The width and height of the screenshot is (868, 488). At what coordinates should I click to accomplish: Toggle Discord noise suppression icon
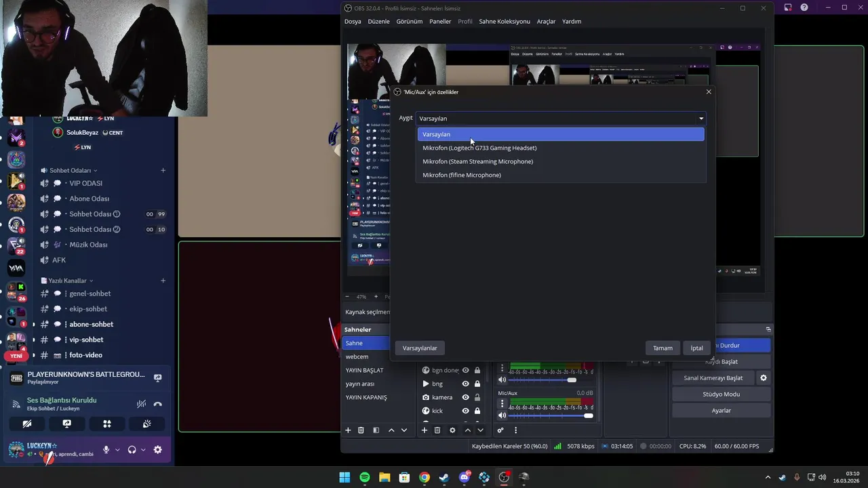tap(141, 404)
